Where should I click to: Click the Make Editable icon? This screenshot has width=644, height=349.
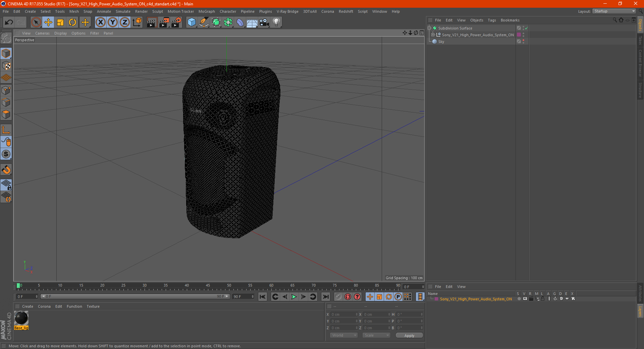click(x=6, y=38)
